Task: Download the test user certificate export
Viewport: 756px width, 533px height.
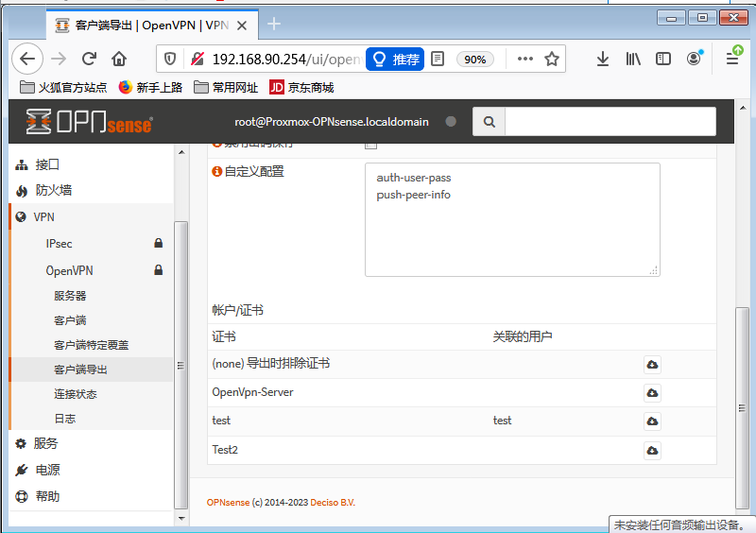Action: pos(652,421)
